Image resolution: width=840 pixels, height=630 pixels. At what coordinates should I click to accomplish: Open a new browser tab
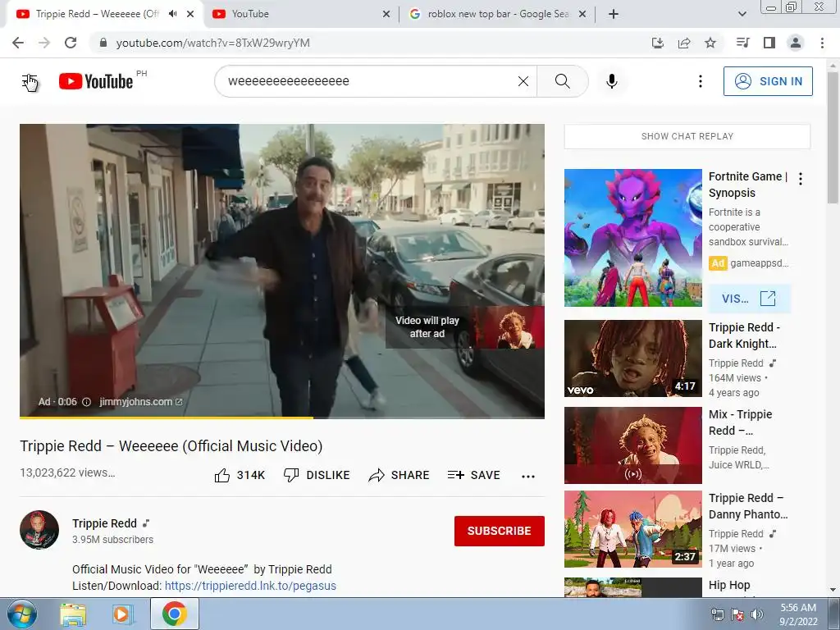coord(614,14)
